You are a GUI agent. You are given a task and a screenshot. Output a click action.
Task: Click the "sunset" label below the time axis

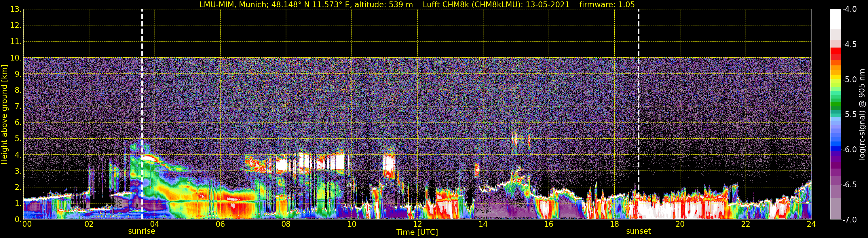[639, 231]
